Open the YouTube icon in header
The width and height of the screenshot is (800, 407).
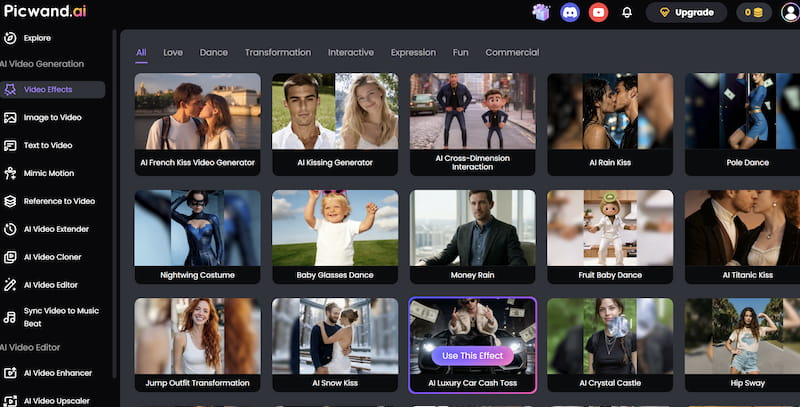[x=598, y=12]
